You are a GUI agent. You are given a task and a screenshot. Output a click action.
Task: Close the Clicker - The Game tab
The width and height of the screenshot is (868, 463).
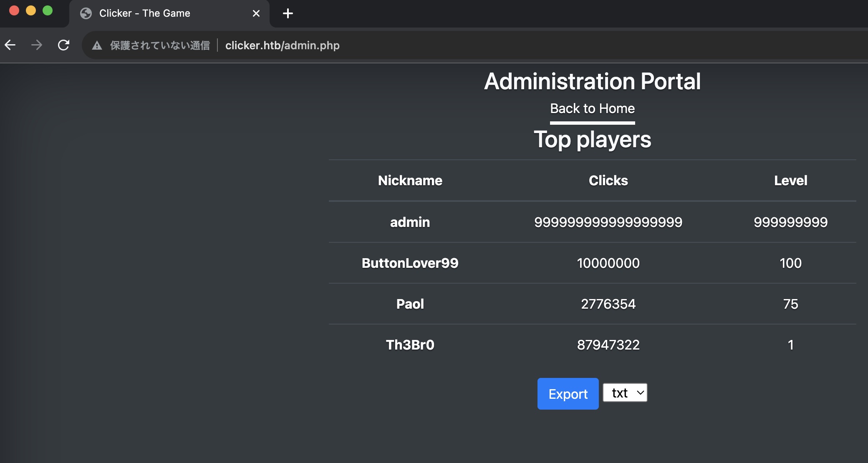coord(256,13)
